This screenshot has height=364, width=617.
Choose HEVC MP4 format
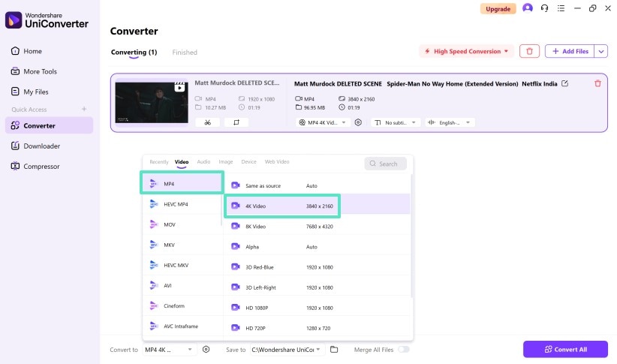click(182, 204)
